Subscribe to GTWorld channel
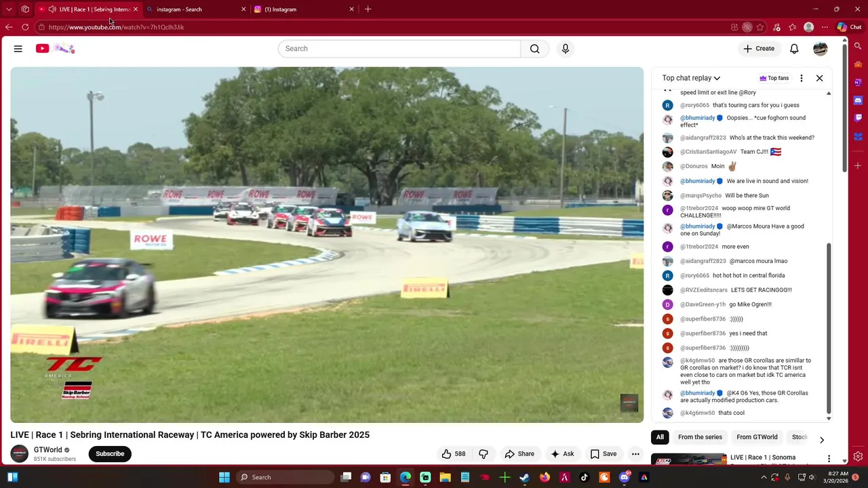 point(110,454)
